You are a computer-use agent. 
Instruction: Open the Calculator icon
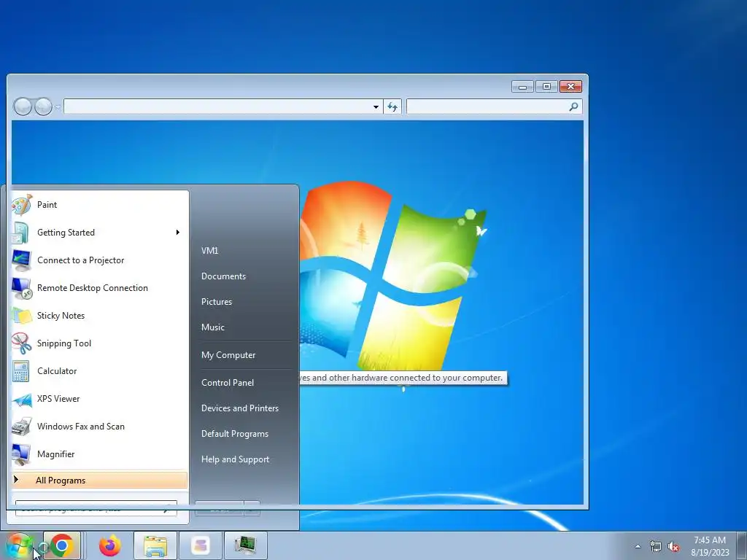click(21, 371)
